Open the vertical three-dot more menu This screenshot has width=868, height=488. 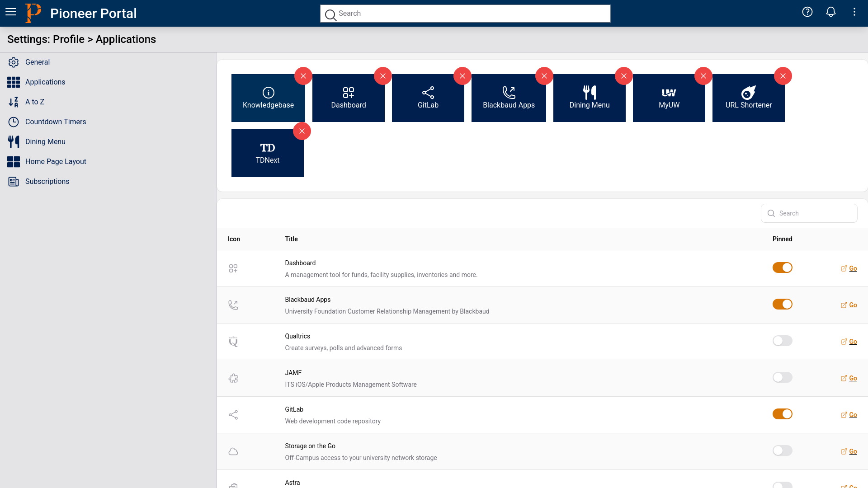854,12
